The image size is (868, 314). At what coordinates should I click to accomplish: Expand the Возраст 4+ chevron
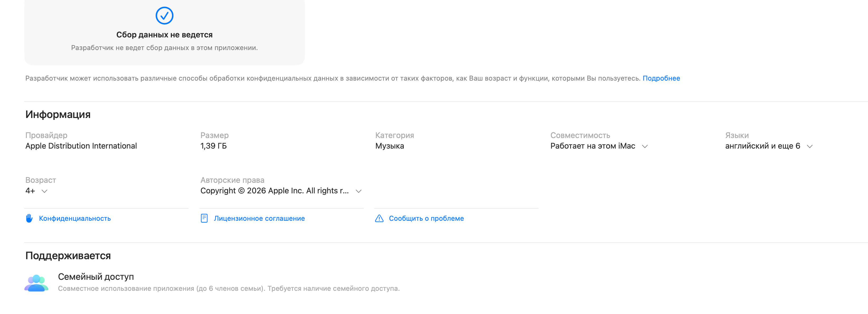click(x=44, y=191)
